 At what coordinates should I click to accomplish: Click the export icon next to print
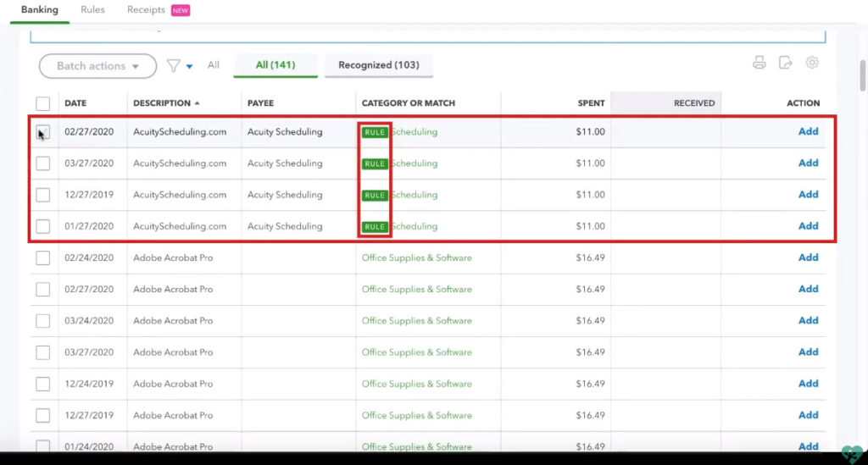pyautogui.click(x=785, y=63)
